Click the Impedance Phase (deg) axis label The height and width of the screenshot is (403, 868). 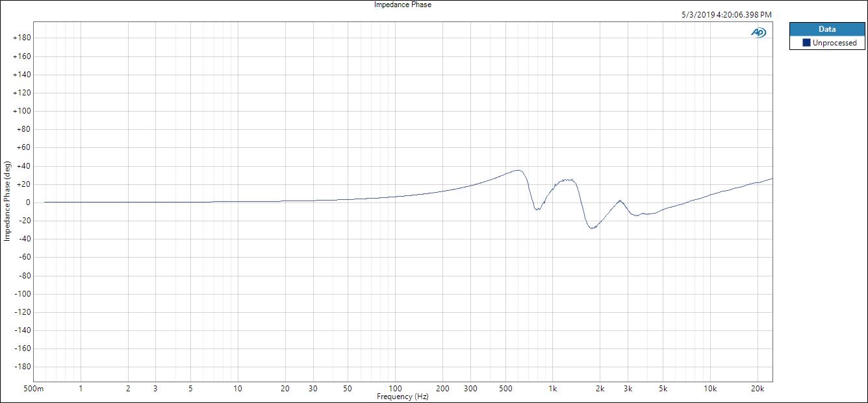click(x=7, y=202)
